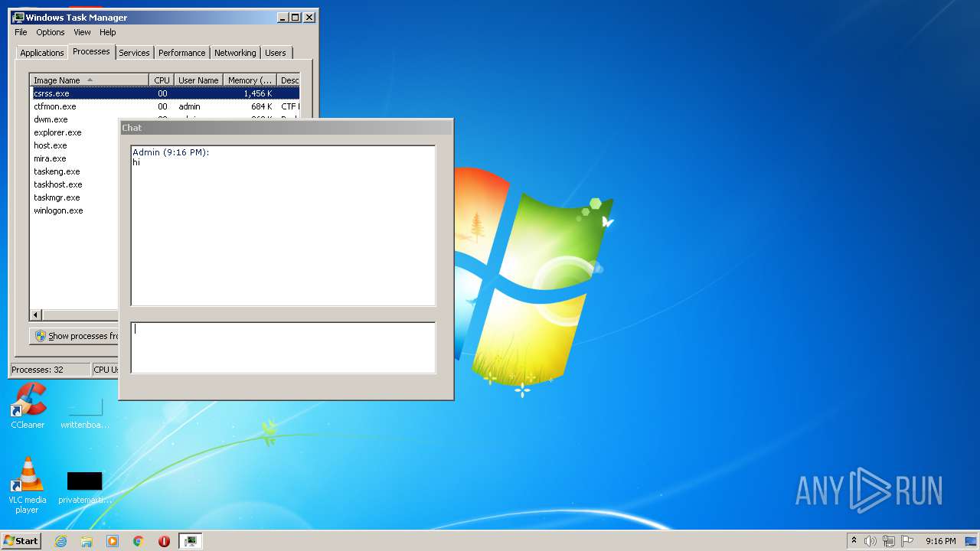Switch to the Processes tab

click(91, 51)
